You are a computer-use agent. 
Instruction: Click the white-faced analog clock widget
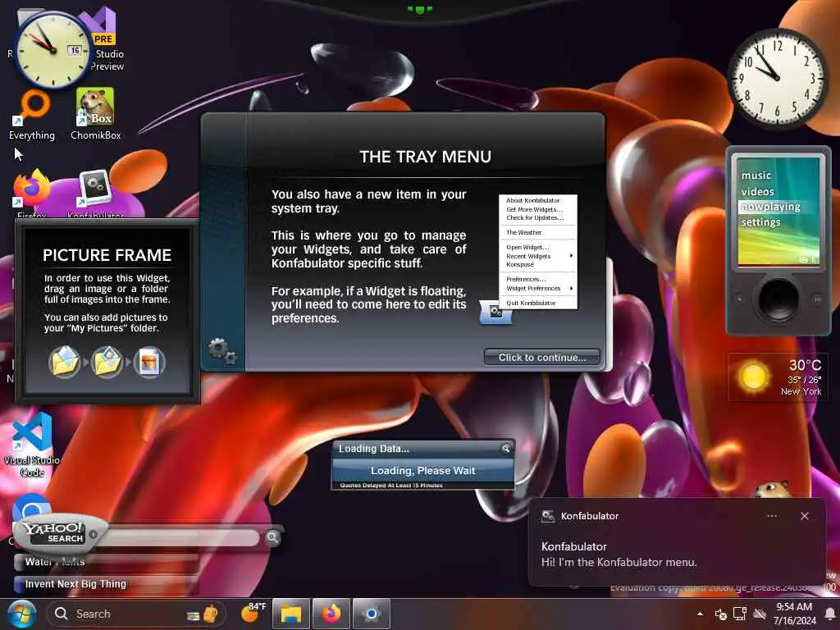pyautogui.click(x=778, y=78)
